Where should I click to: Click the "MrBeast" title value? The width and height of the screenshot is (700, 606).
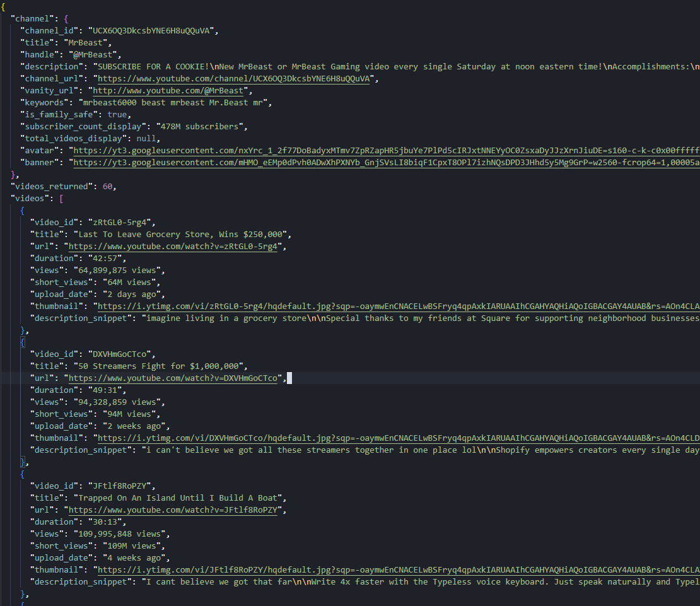pyautogui.click(x=86, y=42)
